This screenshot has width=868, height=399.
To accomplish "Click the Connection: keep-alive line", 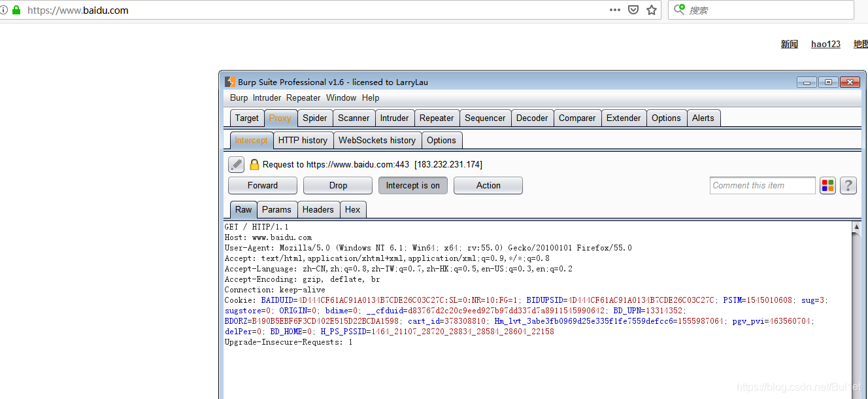I will click(x=275, y=290).
